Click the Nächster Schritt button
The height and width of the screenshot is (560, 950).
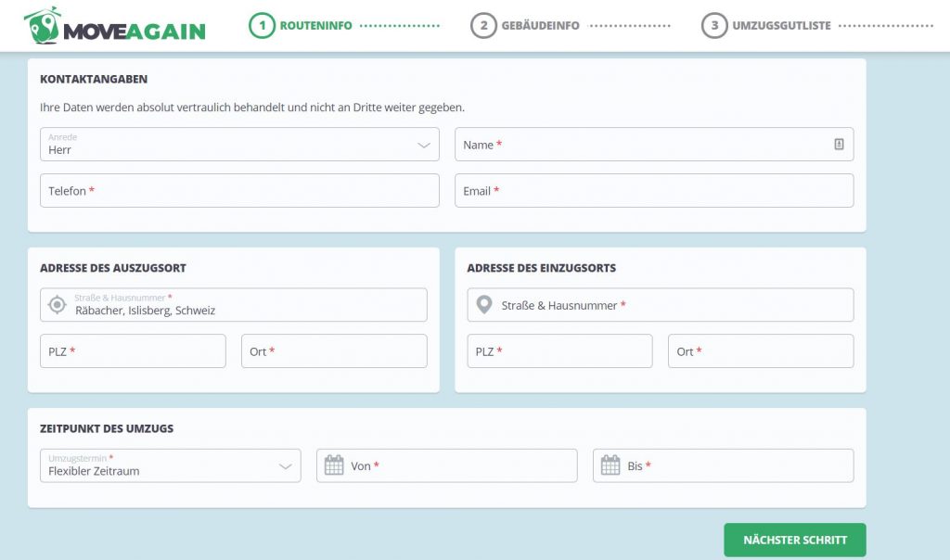pyautogui.click(x=795, y=540)
